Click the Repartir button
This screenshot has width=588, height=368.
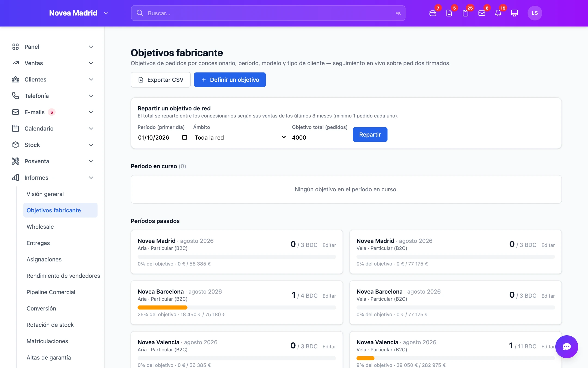coord(370,134)
